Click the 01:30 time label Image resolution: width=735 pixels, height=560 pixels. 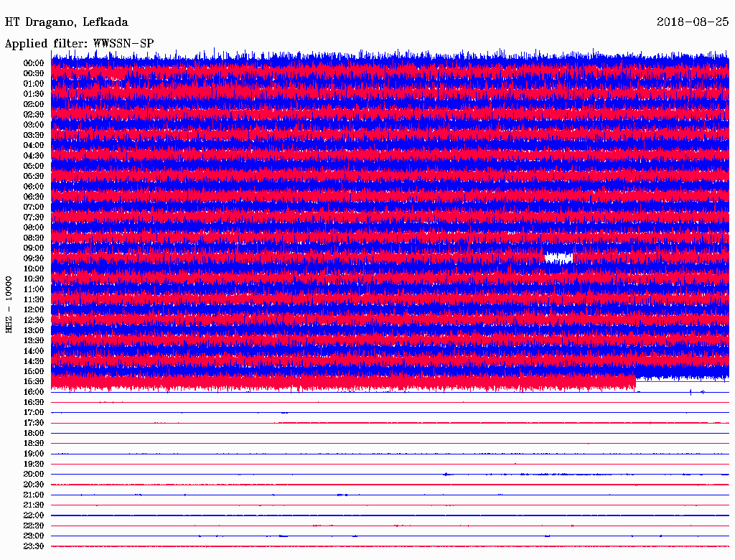tap(34, 94)
